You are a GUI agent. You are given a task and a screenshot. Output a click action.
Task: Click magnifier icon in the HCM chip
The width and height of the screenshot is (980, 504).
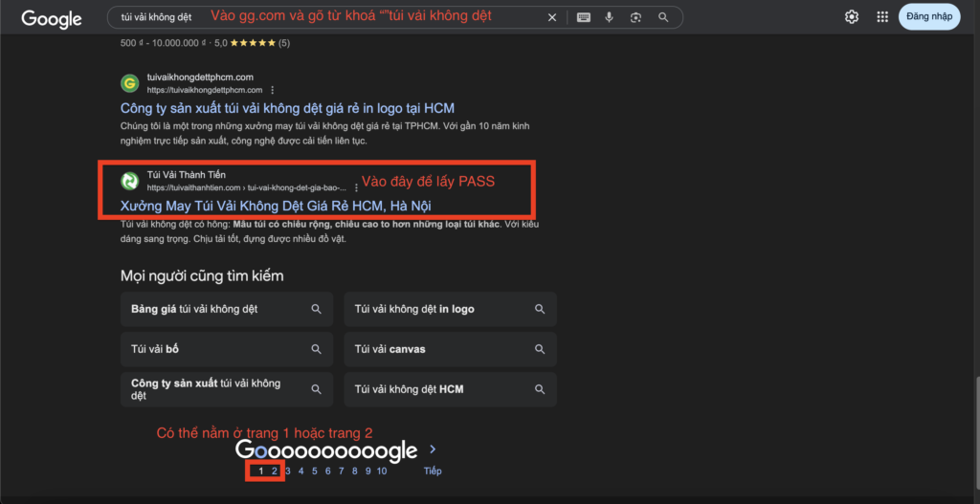click(540, 389)
